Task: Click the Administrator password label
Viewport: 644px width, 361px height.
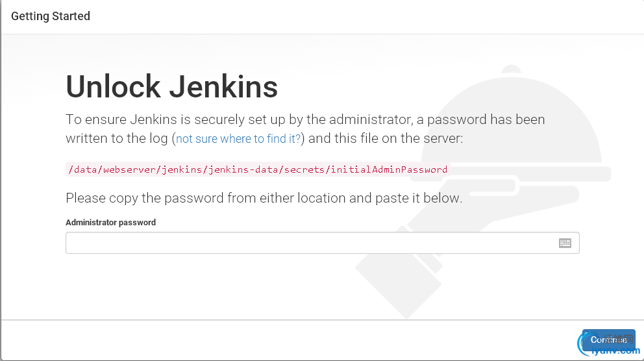Action: tap(110, 222)
